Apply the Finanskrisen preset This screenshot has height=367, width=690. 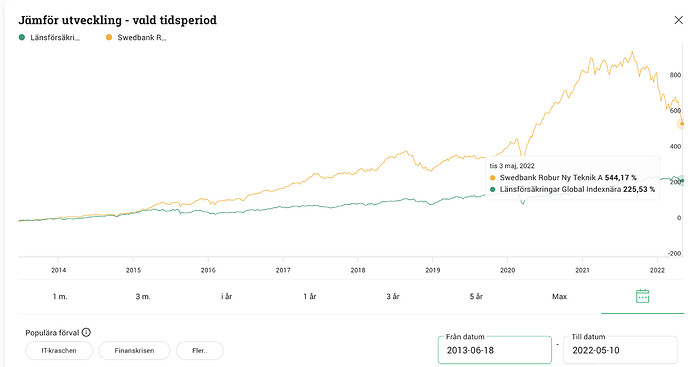134,351
